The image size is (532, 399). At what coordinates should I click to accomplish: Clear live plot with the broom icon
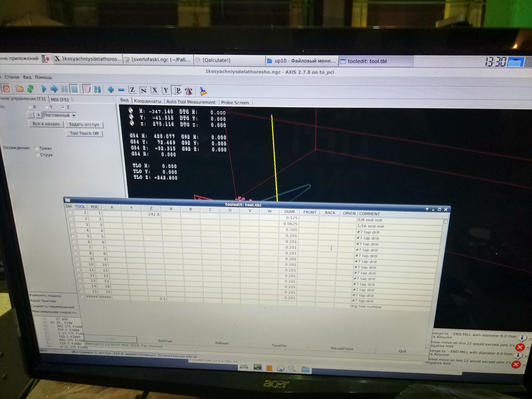[203, 91]
